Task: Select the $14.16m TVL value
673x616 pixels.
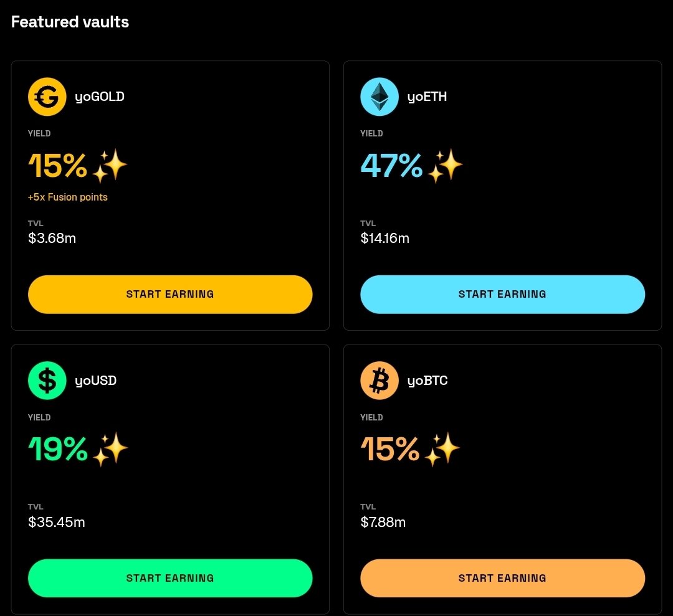Action: tap(385, 238)
